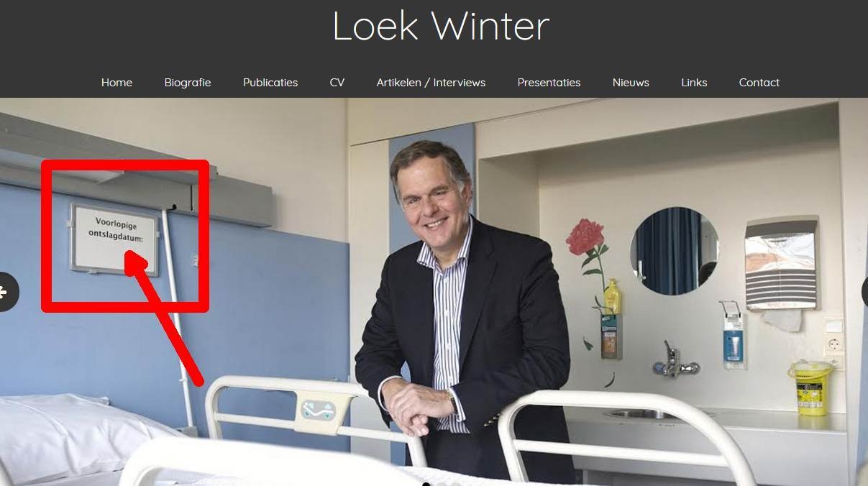868x486 pixels.
Task: Go to Publicaties in navigation
Action: 270,83
